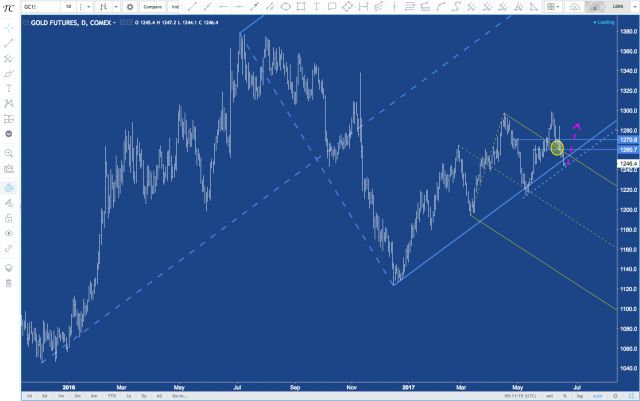640x401 pixels.
Task: Open chart settings gear icon
Action: (x=130, y=7)
